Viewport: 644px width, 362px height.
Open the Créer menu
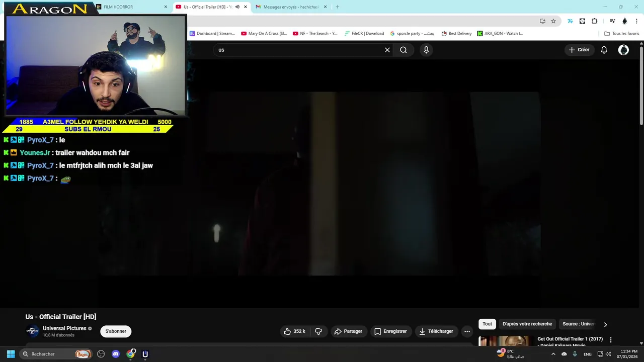[579, 50]
